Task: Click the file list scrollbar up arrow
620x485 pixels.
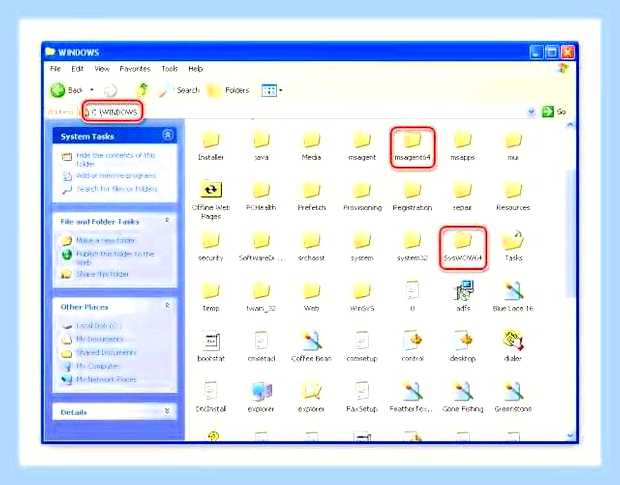Action: tap(570, 125)
